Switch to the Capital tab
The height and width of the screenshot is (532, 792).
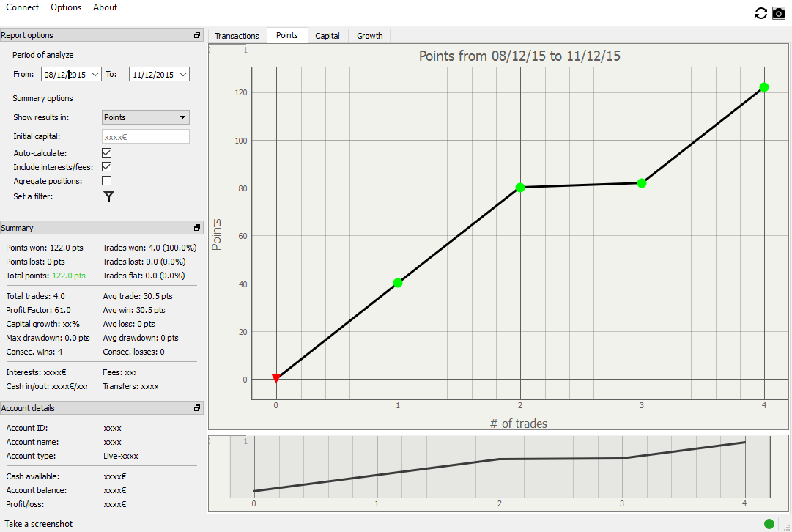(x=327, y=36)
